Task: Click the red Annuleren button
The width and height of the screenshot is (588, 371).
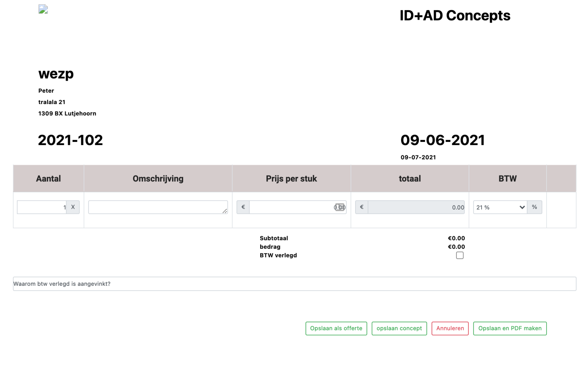Action: (450, 328)
